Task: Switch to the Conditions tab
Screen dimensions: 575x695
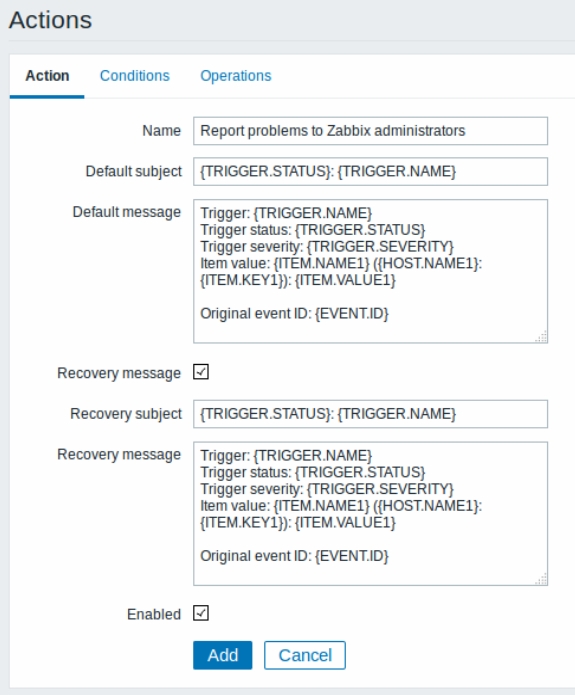Action: [134, 76]
